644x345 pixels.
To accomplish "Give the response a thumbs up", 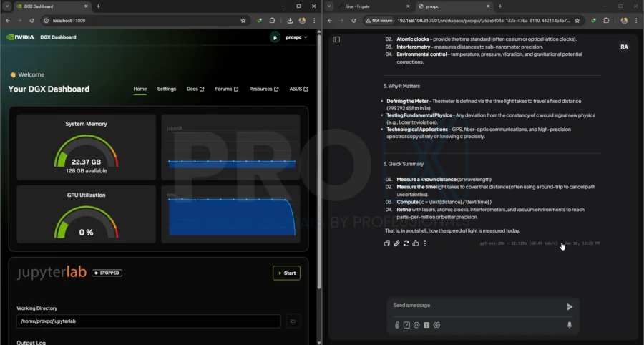I will click(415, 243).
